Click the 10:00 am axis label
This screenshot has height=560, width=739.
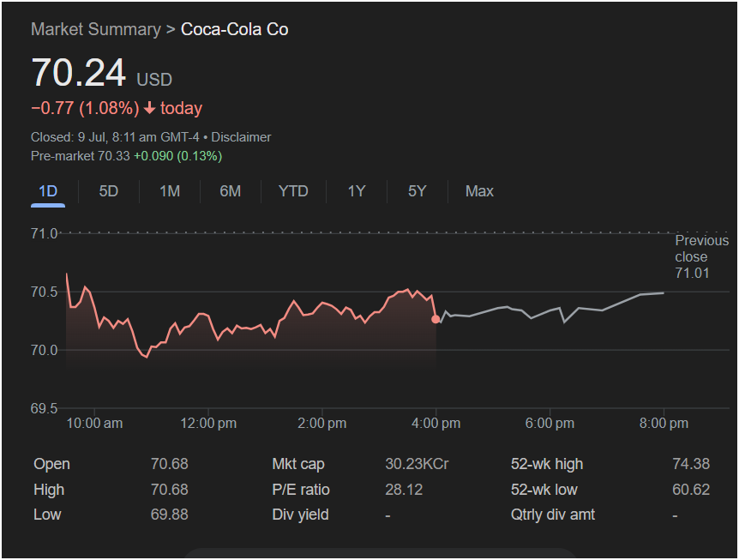[94, 424]
